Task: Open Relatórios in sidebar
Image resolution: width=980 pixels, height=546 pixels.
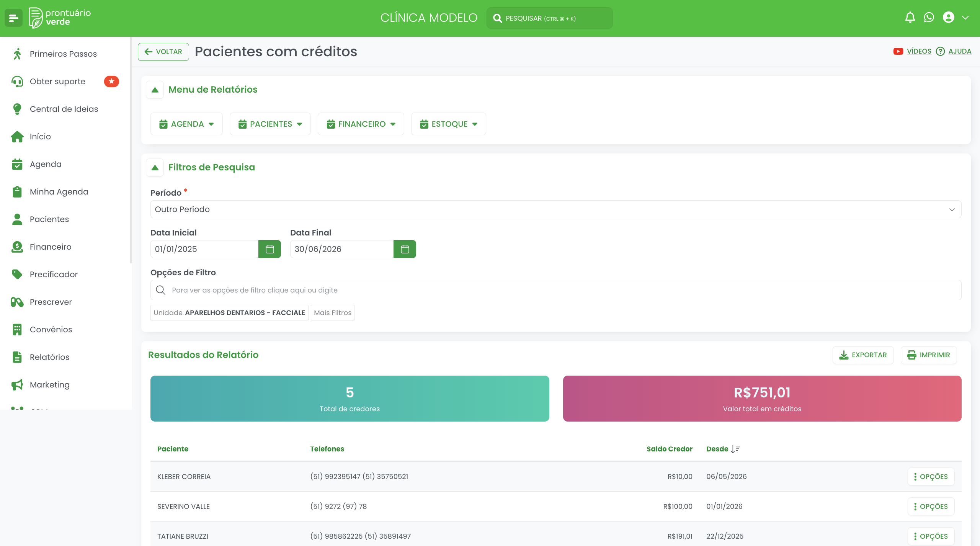Action: (x=50, y=357)
